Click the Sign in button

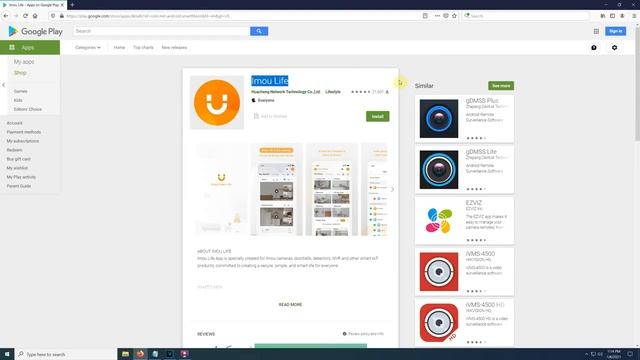tap(616, 31)
